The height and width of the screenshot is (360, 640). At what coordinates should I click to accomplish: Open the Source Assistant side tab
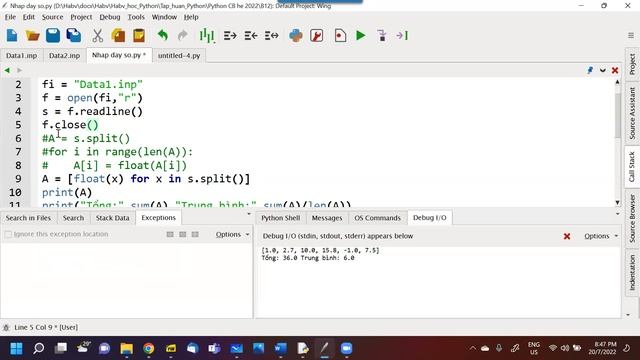click(632, 113)
